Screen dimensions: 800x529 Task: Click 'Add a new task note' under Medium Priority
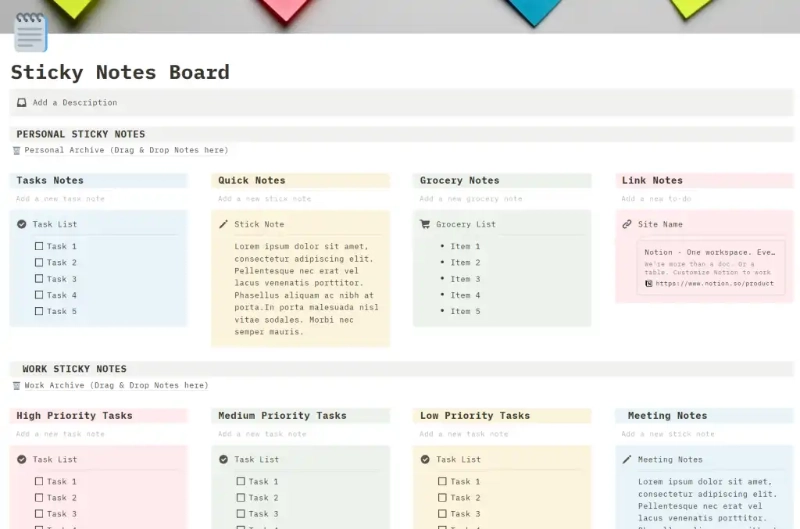262,434
